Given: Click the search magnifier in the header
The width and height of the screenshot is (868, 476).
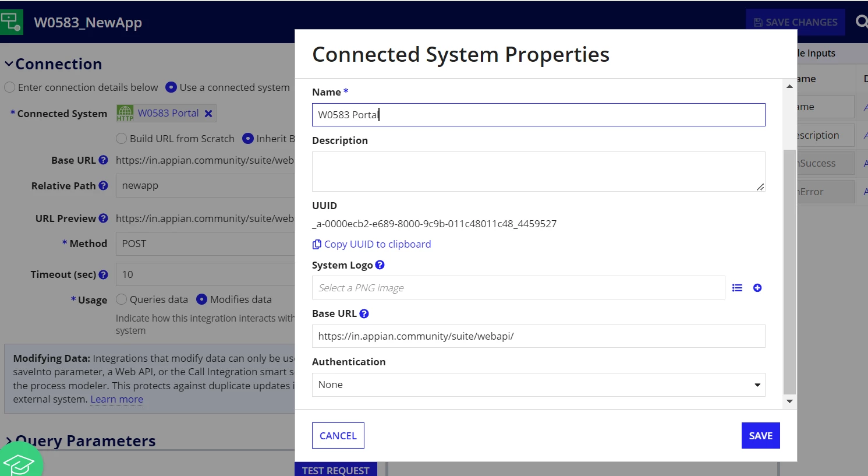Looking at the screenshot, I should click(861, 22).
